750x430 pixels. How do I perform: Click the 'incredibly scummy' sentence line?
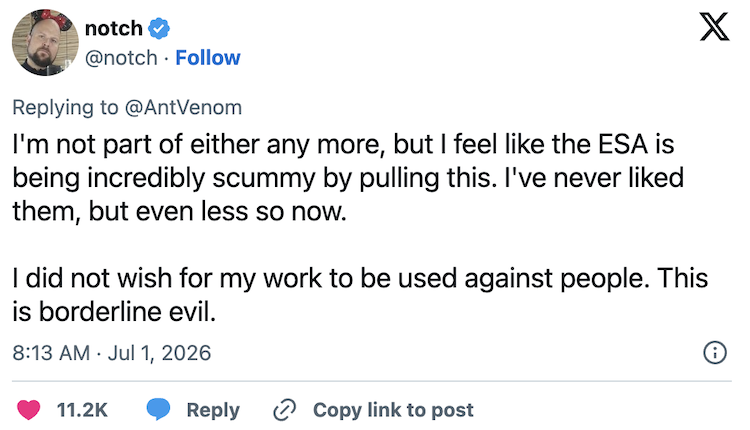[348, 178]
